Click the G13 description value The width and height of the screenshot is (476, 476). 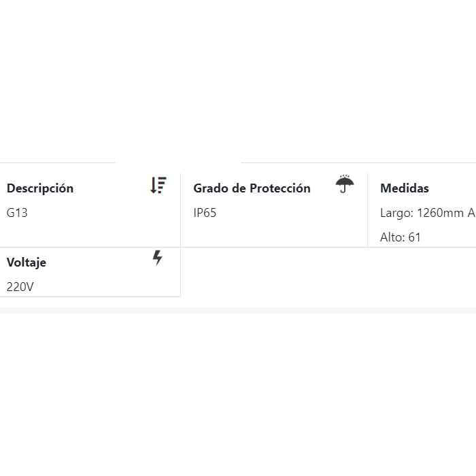pyautogui.click(x=17, y=213)
